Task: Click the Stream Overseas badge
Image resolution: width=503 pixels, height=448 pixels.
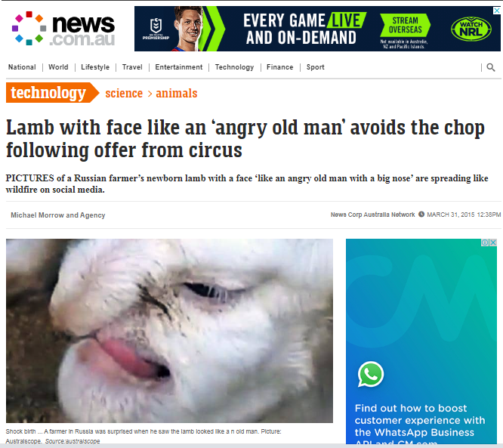Action: pos(405,26)
